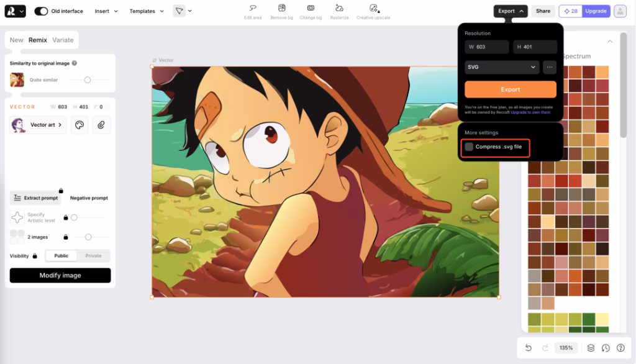
Task: Toggle the Old interface switch
Action: pos(41,11)
